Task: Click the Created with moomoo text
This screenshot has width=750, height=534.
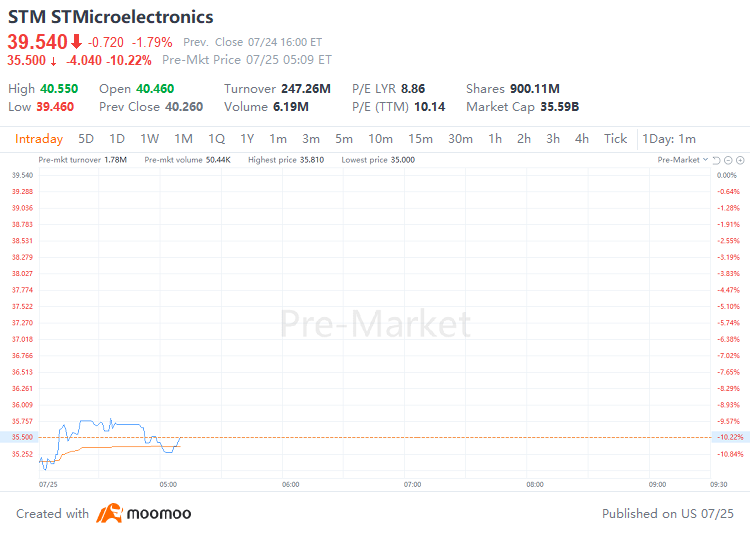Action: point(52,514)
